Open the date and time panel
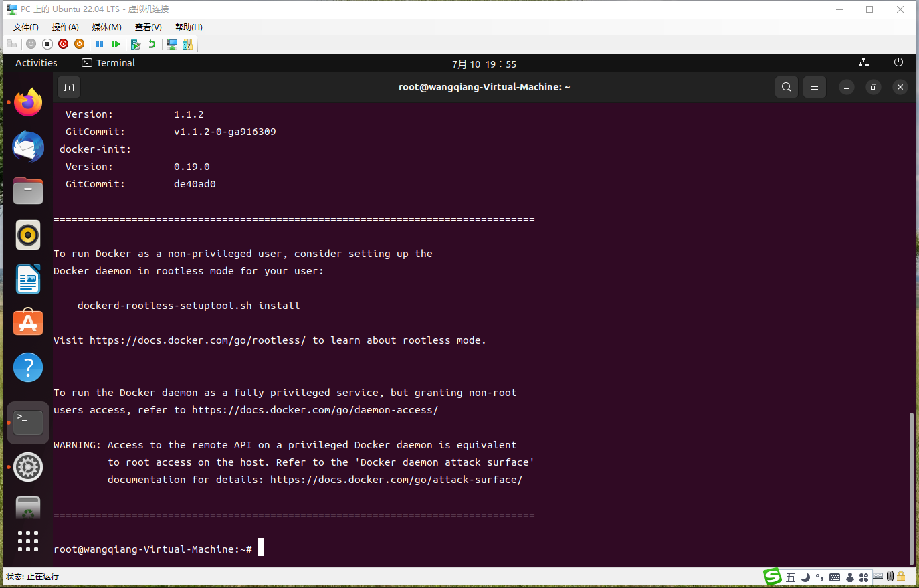Screen dimensions: 919x588 pyautogui.click(x=484, y=64)
